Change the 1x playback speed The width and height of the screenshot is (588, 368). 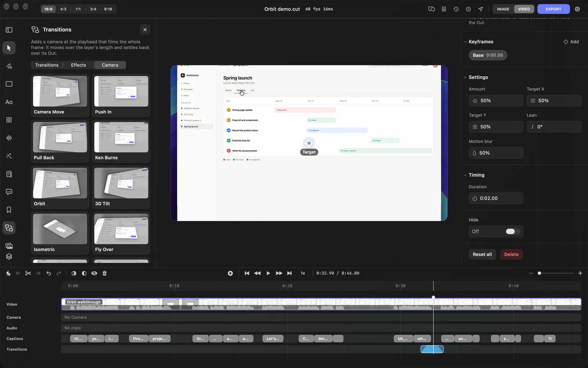[x=303, y=273]
